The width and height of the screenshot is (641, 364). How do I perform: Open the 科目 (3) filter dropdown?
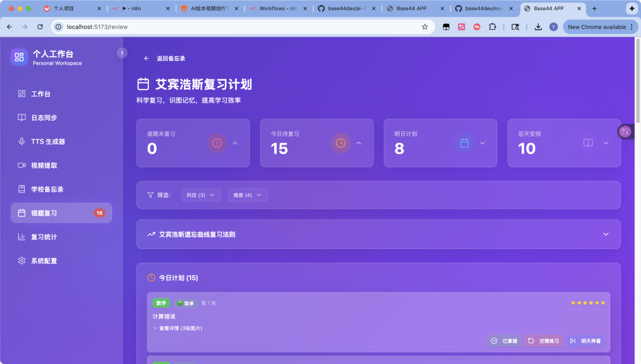coord(201,195)
